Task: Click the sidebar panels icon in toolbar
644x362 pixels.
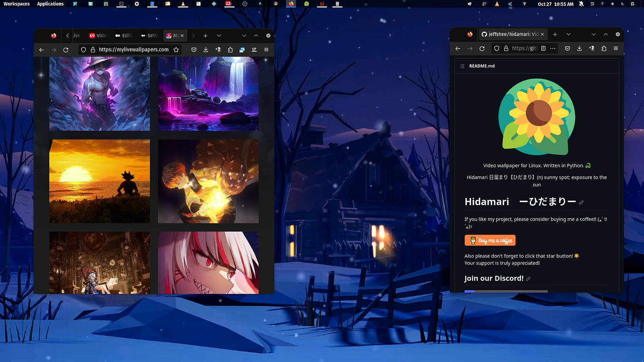Action: [241, 49]
